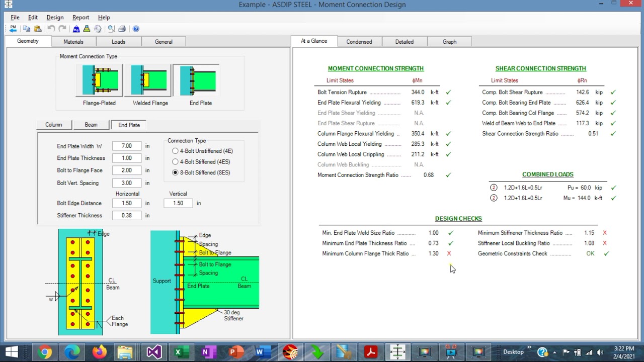Image resolution: width=644 pixels, height=362 pixels.
Task: Open File Explorer from the taskbar
Action: (x=125, y=352)
